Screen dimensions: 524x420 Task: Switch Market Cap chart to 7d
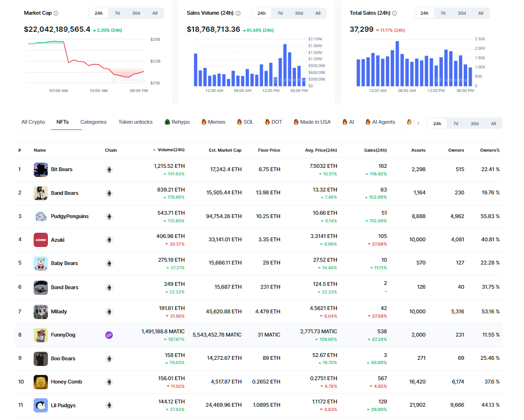117,13
